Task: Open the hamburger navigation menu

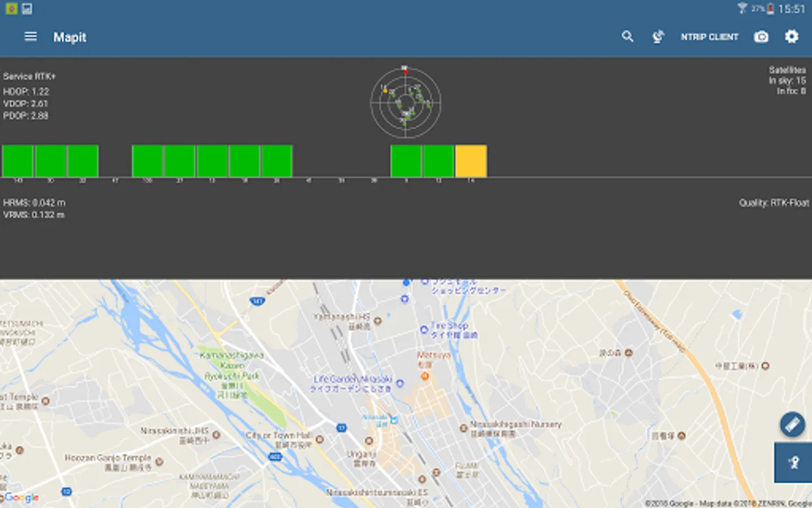Action: click(30, 37)
